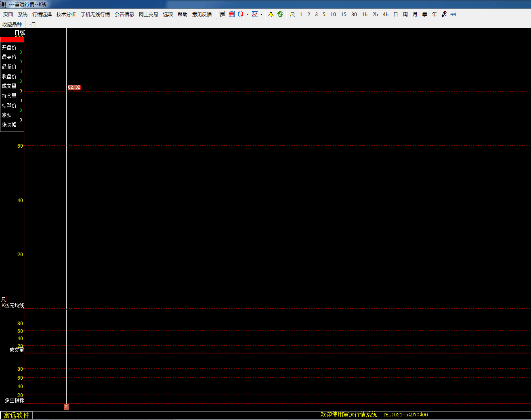The width and height of the screenshot is (531, 420).
Task: Click the 富远软件 status bar label
Action: click(x=17, y=415)
